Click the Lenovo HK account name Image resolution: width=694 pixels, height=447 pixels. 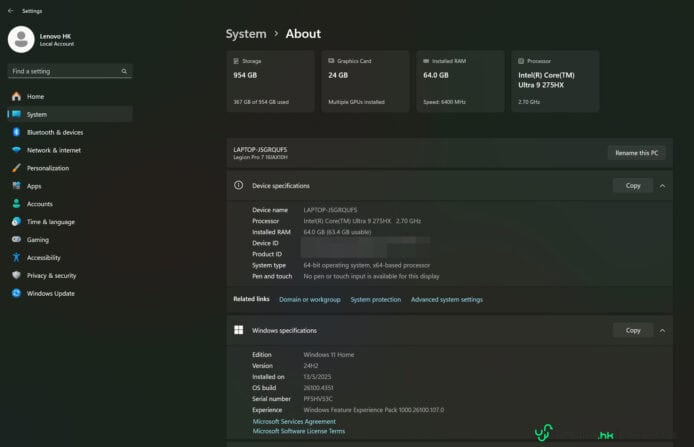click(55, 36)
